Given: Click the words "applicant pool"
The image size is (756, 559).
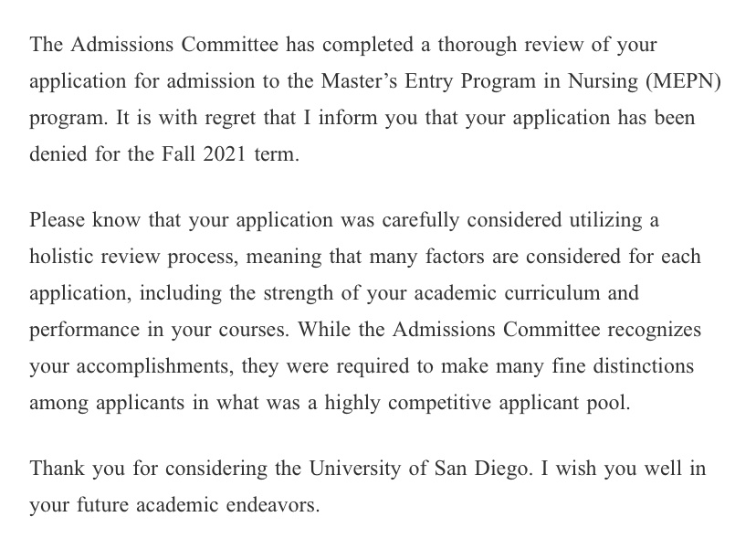Looking at the screenshot, I should point(564,403).
